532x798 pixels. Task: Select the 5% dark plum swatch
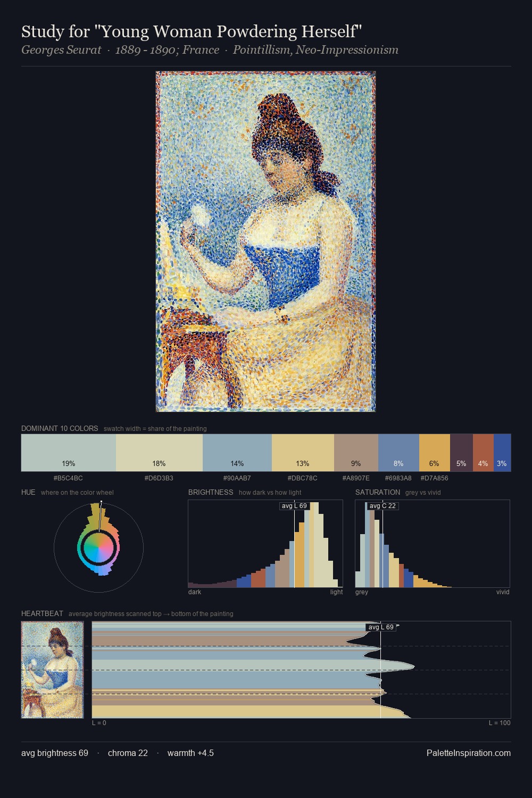pyautogui.click(x=461, y=453)
